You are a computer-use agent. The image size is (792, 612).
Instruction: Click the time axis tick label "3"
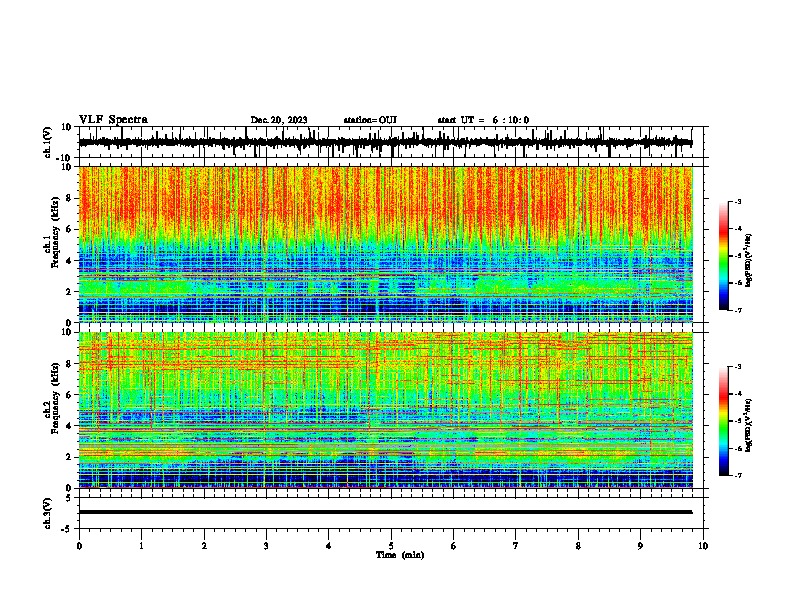[x=266, y=546]
